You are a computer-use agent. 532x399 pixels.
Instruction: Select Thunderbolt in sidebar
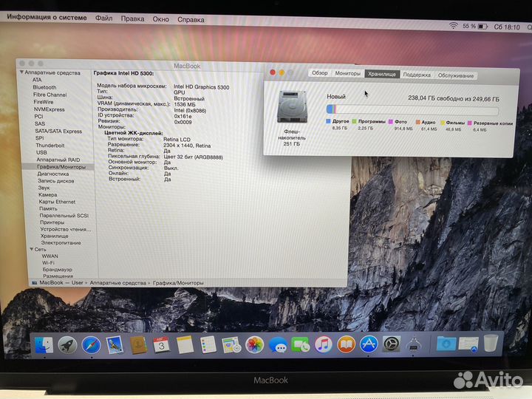tap(50, 146)
